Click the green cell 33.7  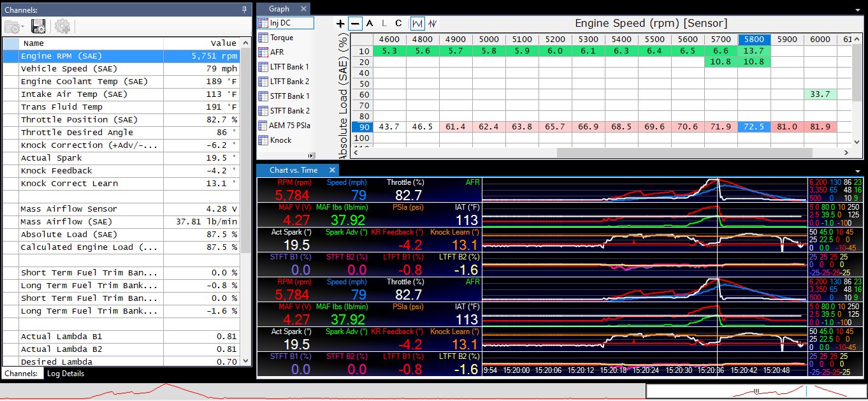pyautogui.click(x=821, y=94)
